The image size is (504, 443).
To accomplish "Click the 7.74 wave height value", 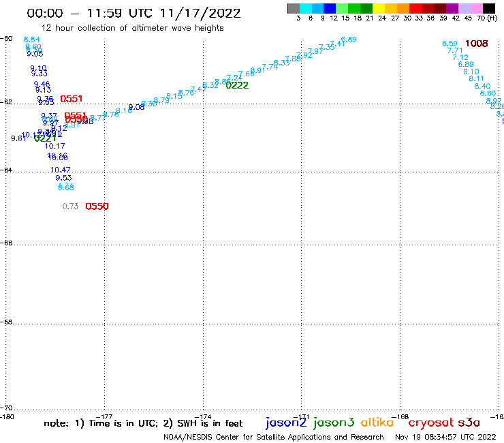I will coord(270,67).
